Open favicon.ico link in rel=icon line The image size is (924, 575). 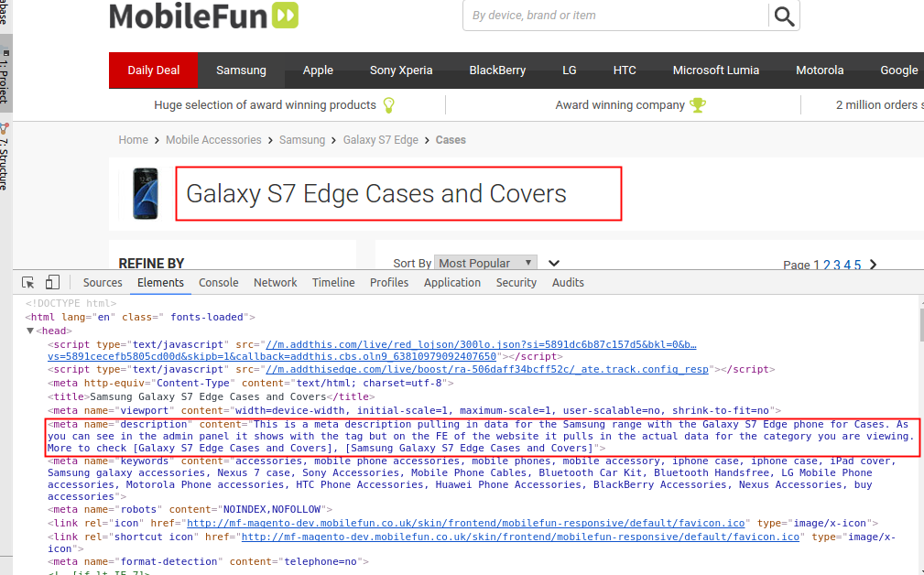point(465,523)
